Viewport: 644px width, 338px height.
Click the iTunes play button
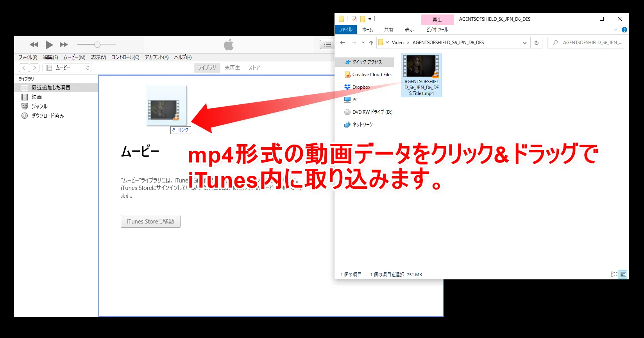[x=49, y=45]
